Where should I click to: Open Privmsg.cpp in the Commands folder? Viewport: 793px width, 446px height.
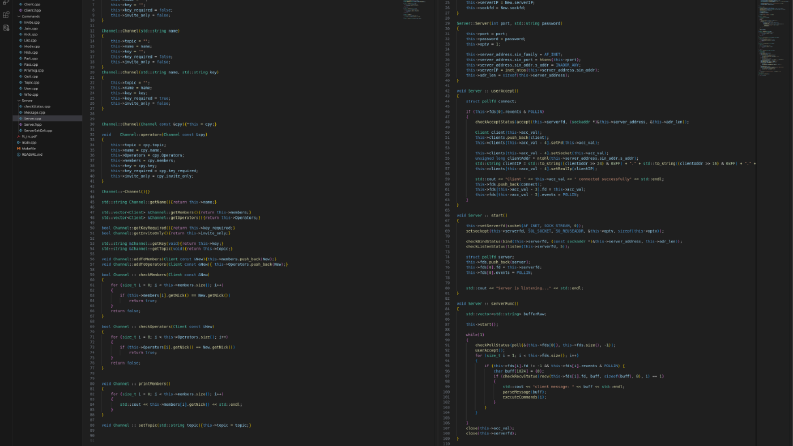coord(34,70)
